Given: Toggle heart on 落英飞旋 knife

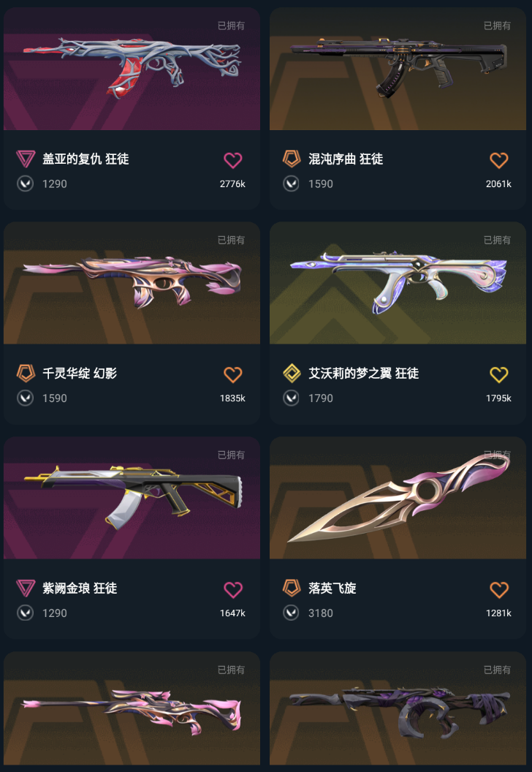Looking at the screenshot, I should pos(498,589).
